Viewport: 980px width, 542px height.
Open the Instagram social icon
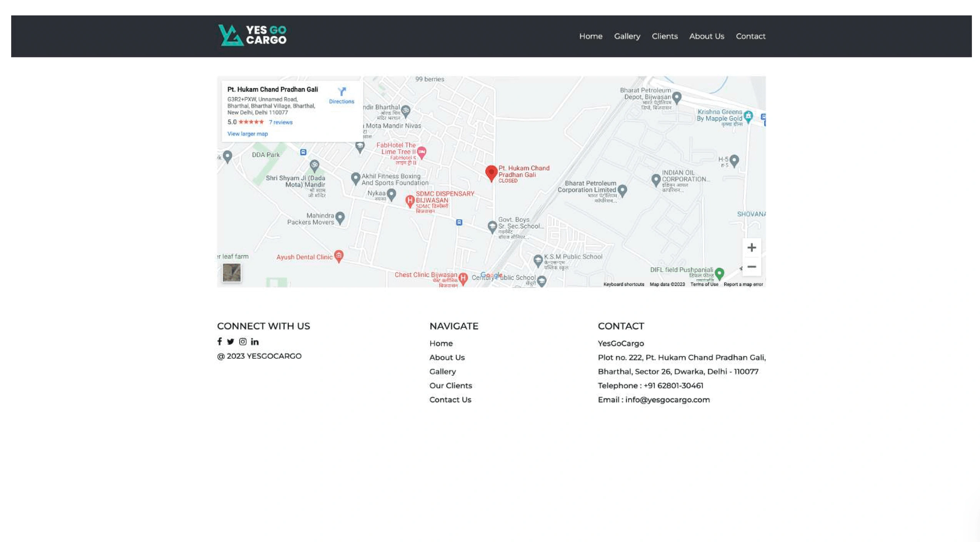[x=243, y=341]
